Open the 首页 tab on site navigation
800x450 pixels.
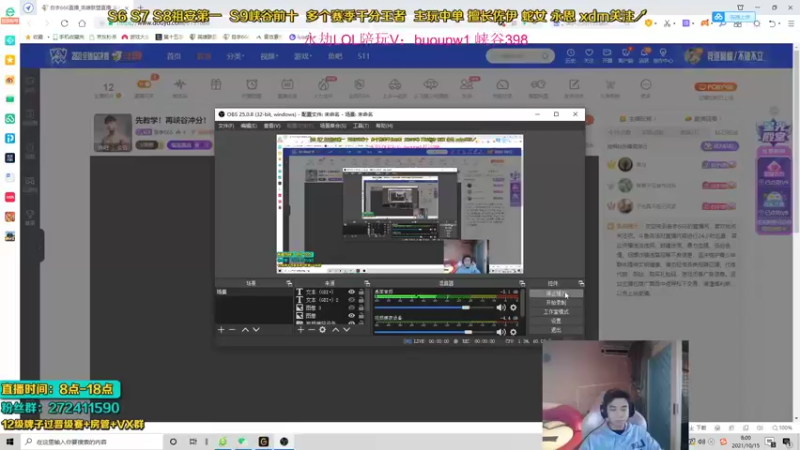(x=174, y=56)
